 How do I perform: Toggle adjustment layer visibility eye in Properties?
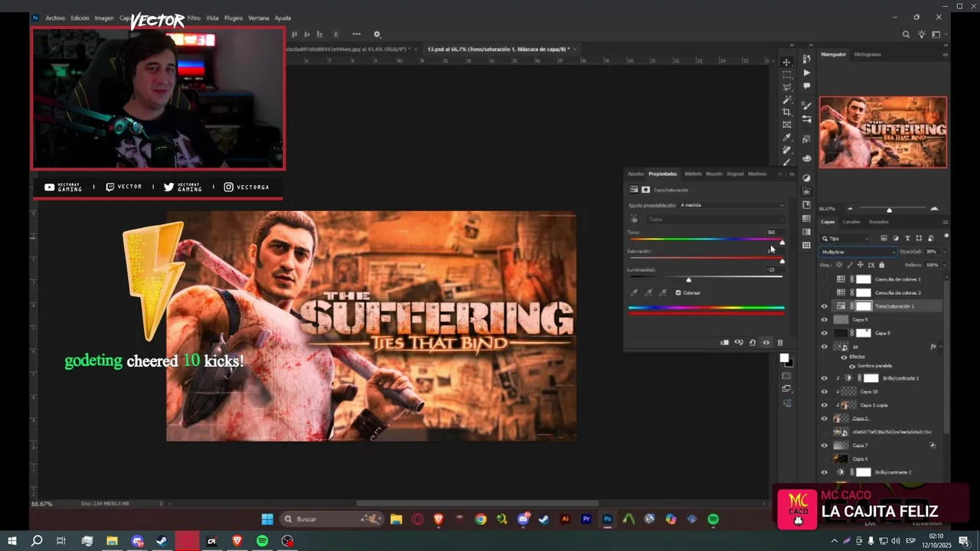pyautogui.click(x=766, y=343)
